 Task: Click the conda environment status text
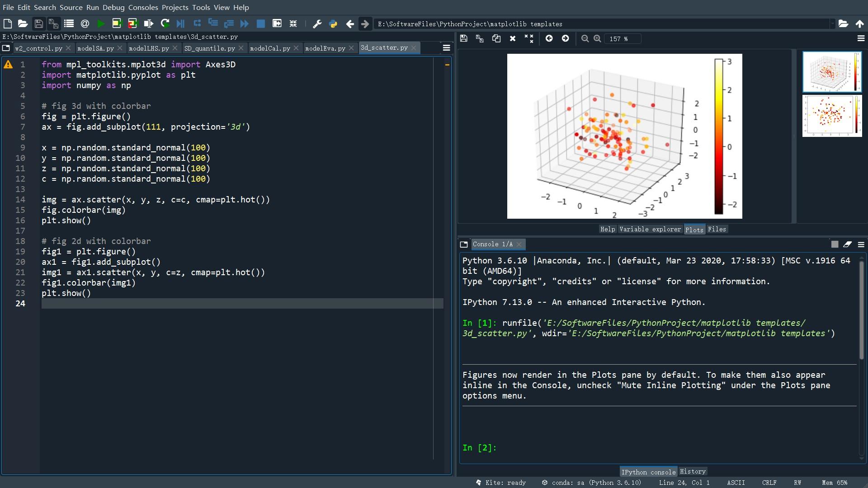point(596,483)
